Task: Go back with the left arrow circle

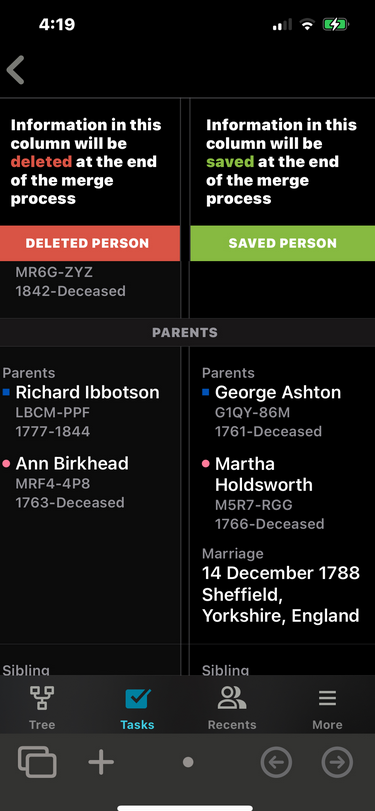Action: tap(276, 762)
